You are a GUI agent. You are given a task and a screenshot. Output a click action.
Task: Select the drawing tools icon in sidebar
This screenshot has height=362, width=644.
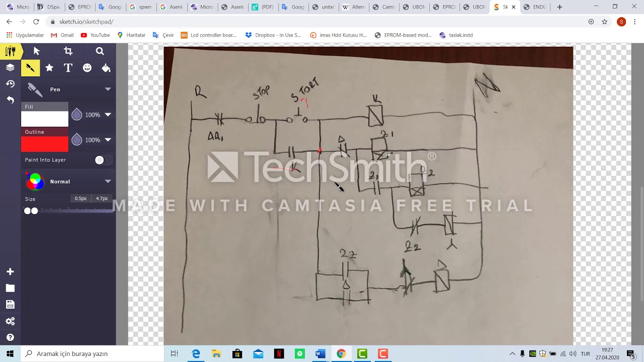[10, 51]
